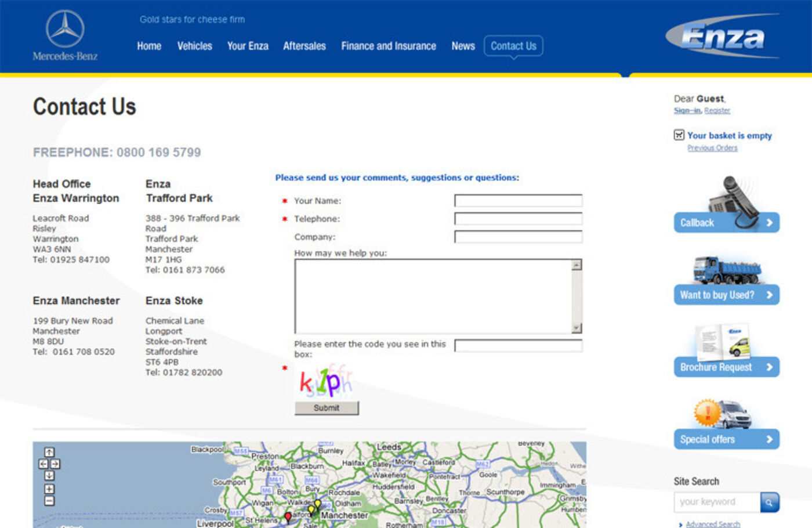812x528 pixels.
Task: Go to Finance and Insurance menu
Action: coord(388,46)
